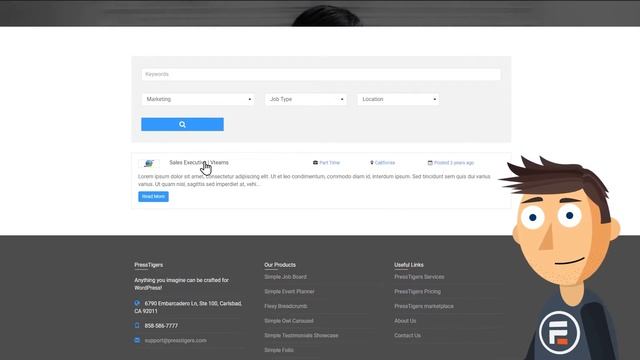Open the PressTigers Services link
Image resolution: width=640 pixels, height=360 pixels.
click(x=419, y=277)
